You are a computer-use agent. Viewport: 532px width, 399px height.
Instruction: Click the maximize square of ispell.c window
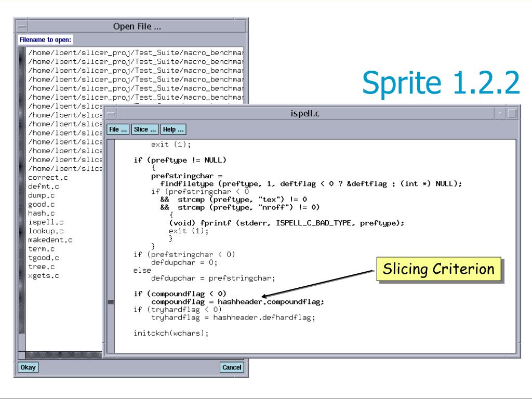click(512, 113)
